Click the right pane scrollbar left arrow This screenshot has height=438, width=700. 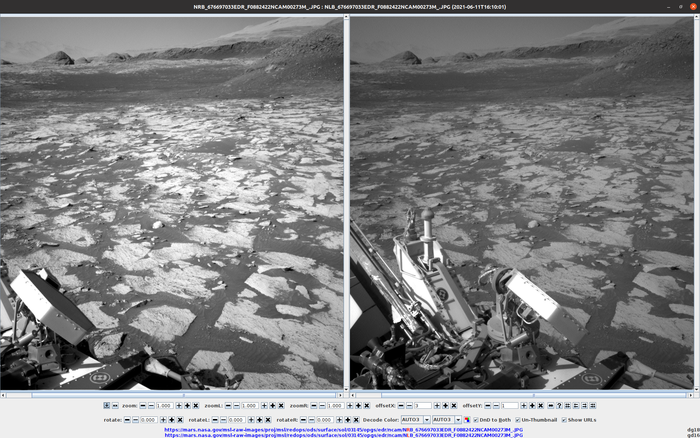[353, 395]
